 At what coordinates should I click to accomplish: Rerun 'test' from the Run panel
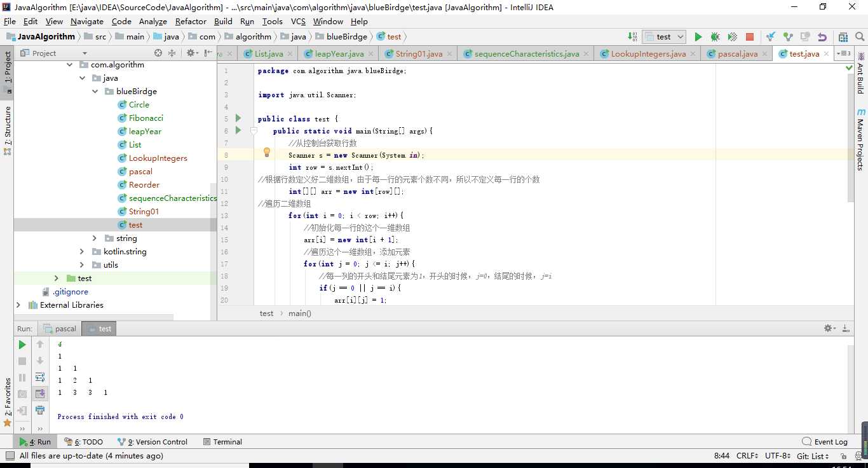[x=22, y=345]
